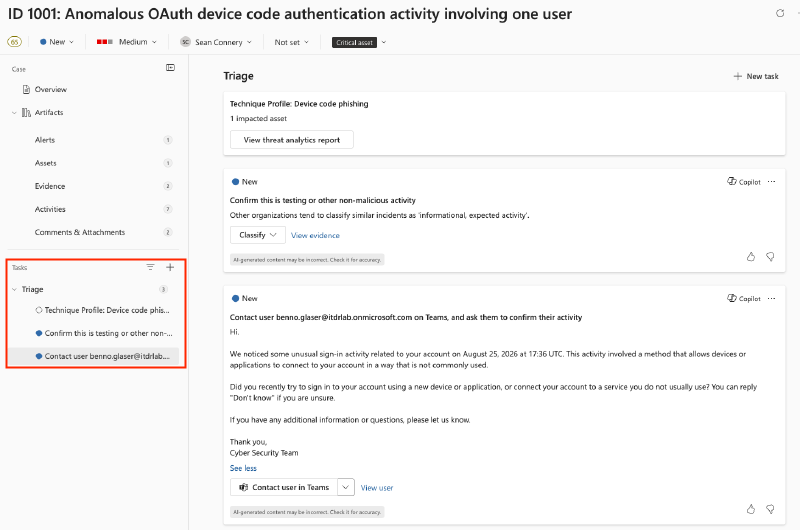This screenshot has width=800, height=530.
Task: Click the Critical asset tag
Action: (354, 42)
